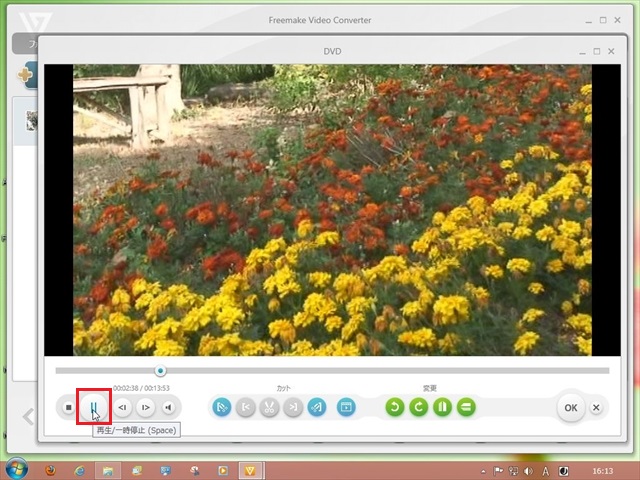Click the stop playback button
Viewport: 640px width, 480px height.
(x=68, y=407)
